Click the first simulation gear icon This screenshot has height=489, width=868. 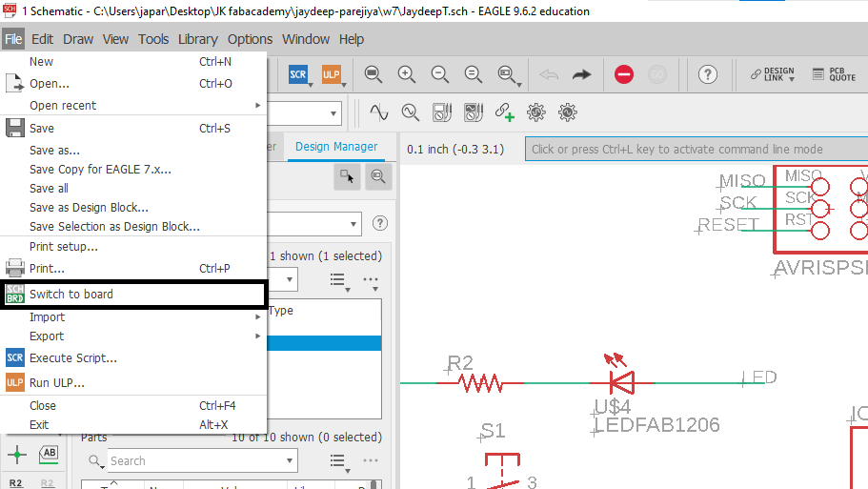[x=535, y=112]
